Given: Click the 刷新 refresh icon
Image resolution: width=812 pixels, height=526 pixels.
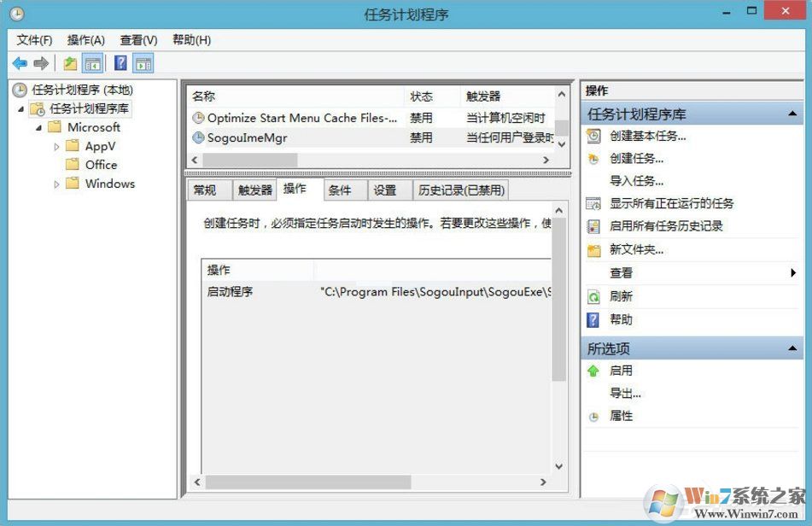Looking at the screenshot, I should pyautogui.click(x=593, y=296).
